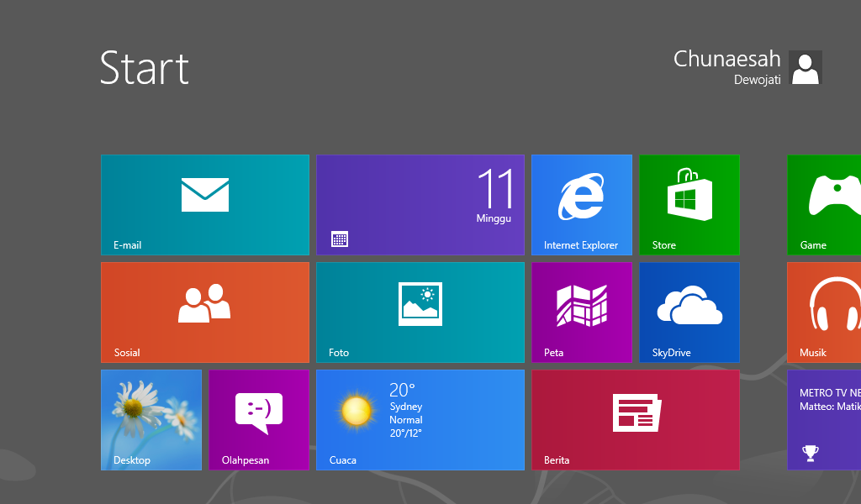Open the Berita news tile
861x504 pixels.
click(x=636, y=419)
